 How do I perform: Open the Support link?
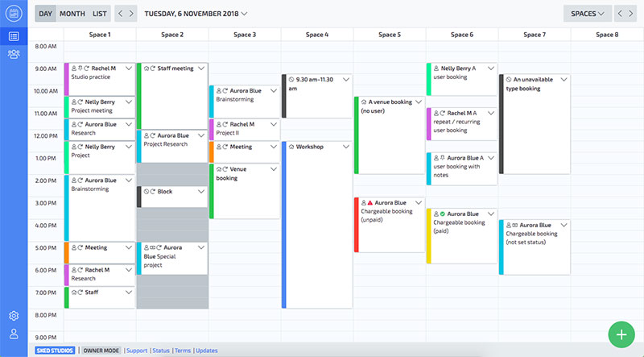coord(137,351)
